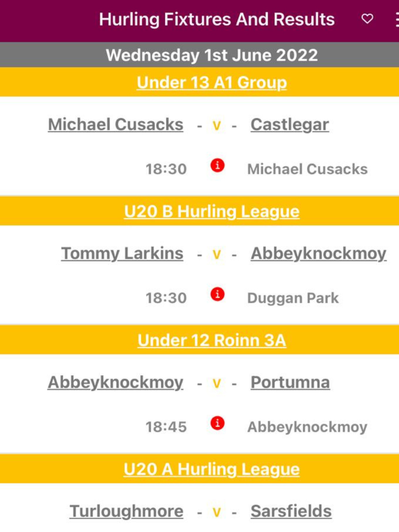Select Abbeyknockmoy home team in Under 12 fixture
Image resolution: width=399 pixels, height=532 pixels.
pos(116,382)
